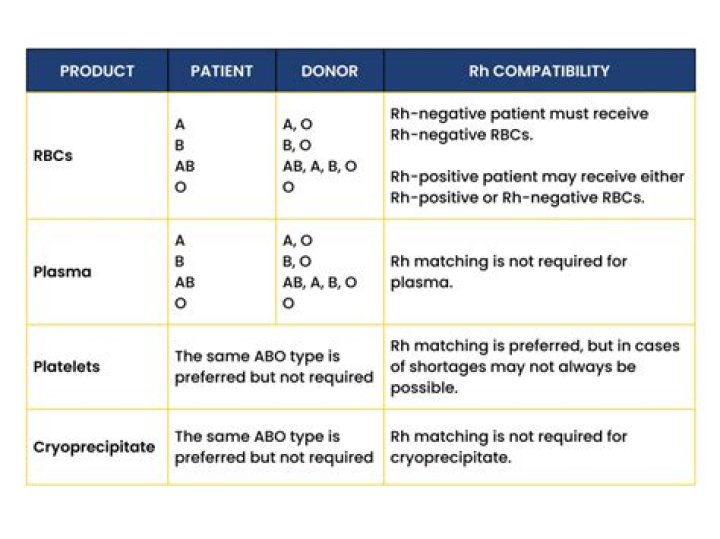Select the Plasma row label
Viewport: 720px width, 539px height.
point(62,271)
